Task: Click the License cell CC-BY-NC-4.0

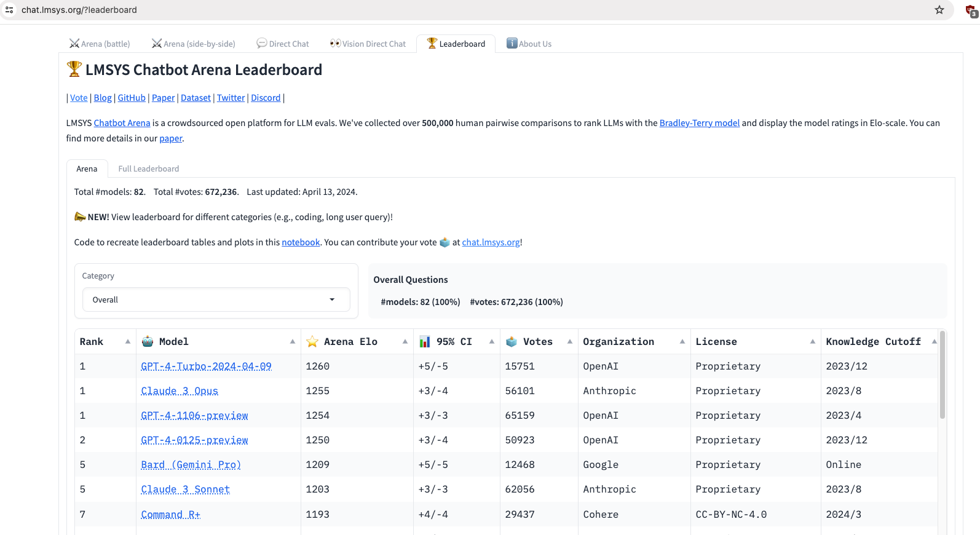Action: pos(731,515)
